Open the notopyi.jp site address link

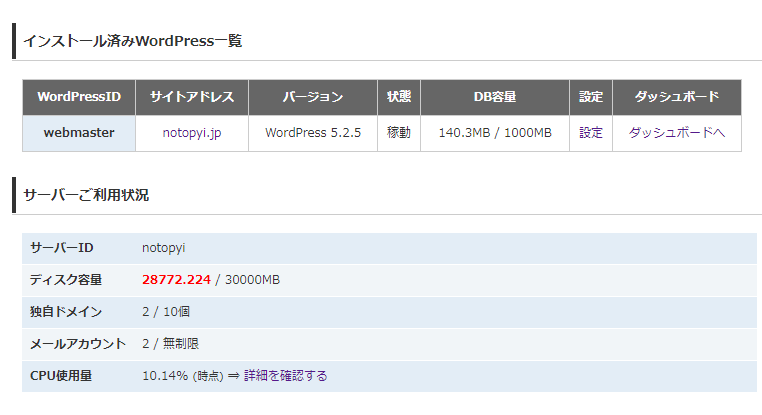(x=191, y=132)
